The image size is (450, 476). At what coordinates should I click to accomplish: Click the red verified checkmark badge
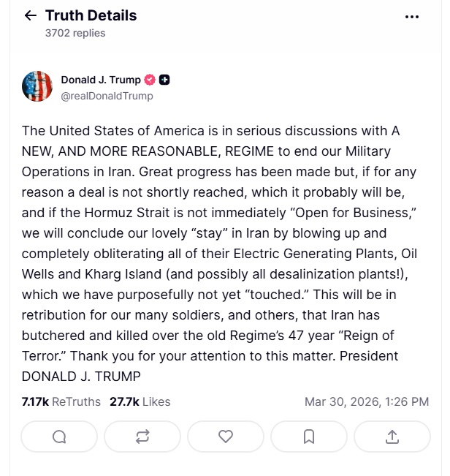pyautogui.click(x=150, y=80)
